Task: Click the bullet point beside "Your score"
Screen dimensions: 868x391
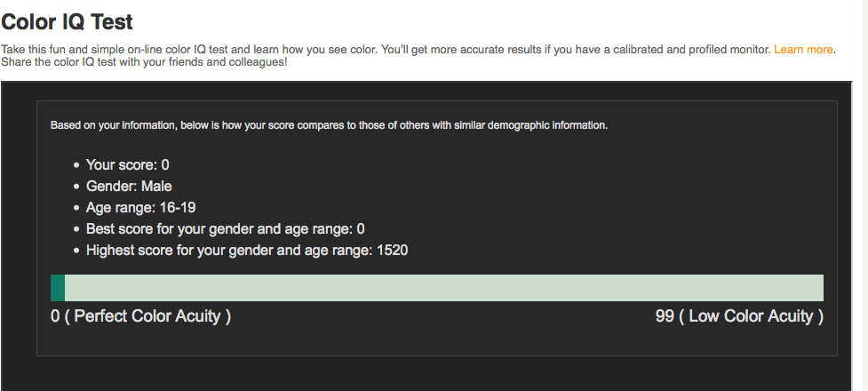Action: [x=76, y=166]
